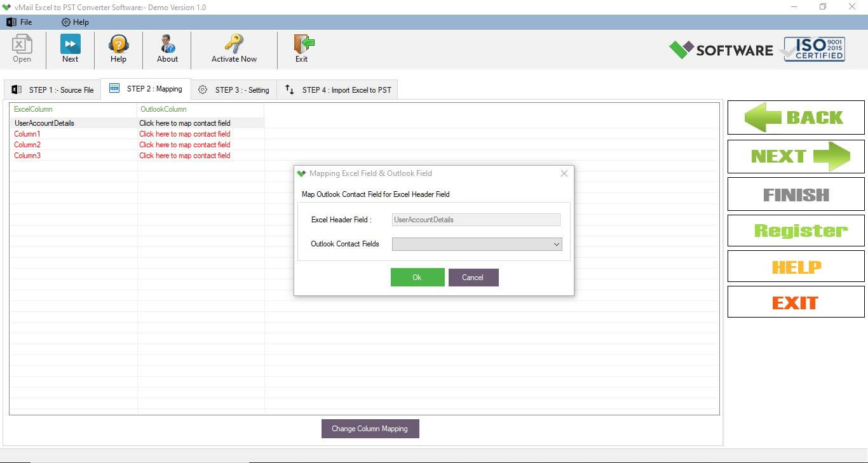Click Cancel in the mapping dialog
The image size is (868, 463).
pos(473,278)
